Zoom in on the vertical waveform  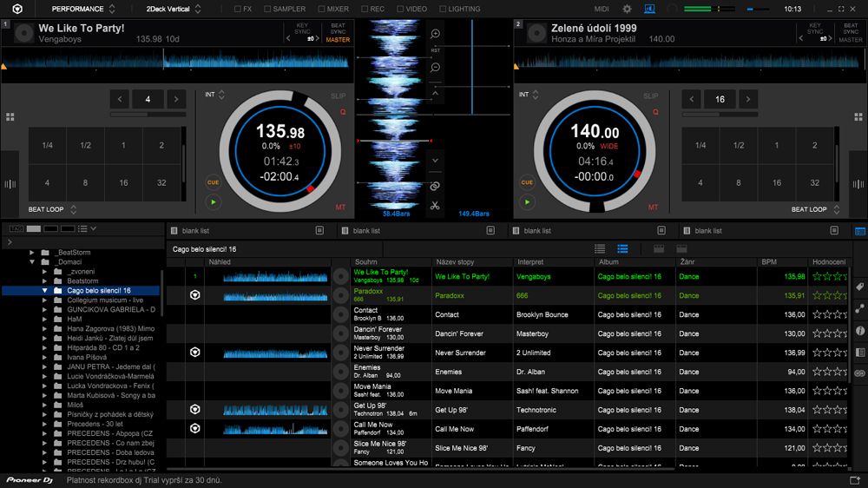click(x=436, y=34)
